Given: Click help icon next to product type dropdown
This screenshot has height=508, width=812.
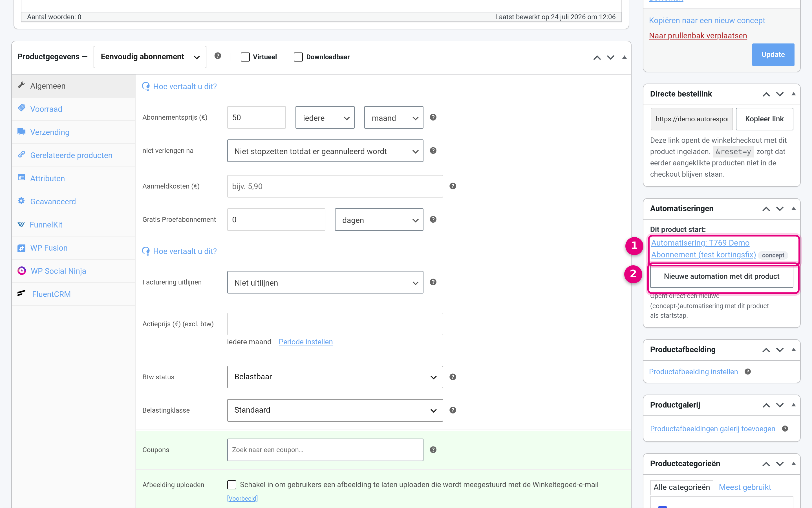Looking at the screenshot, I should pos(218,56).
